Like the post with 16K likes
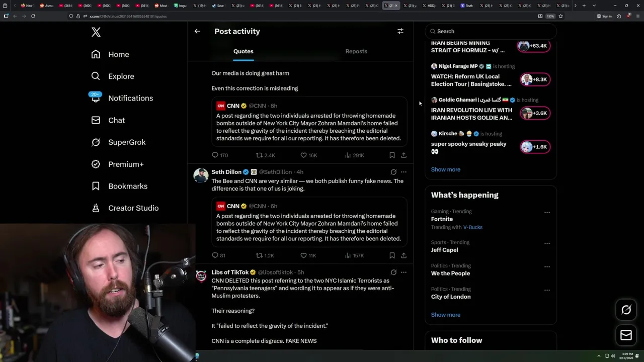This screenshot has height=362, width=644. click(308, 155)
